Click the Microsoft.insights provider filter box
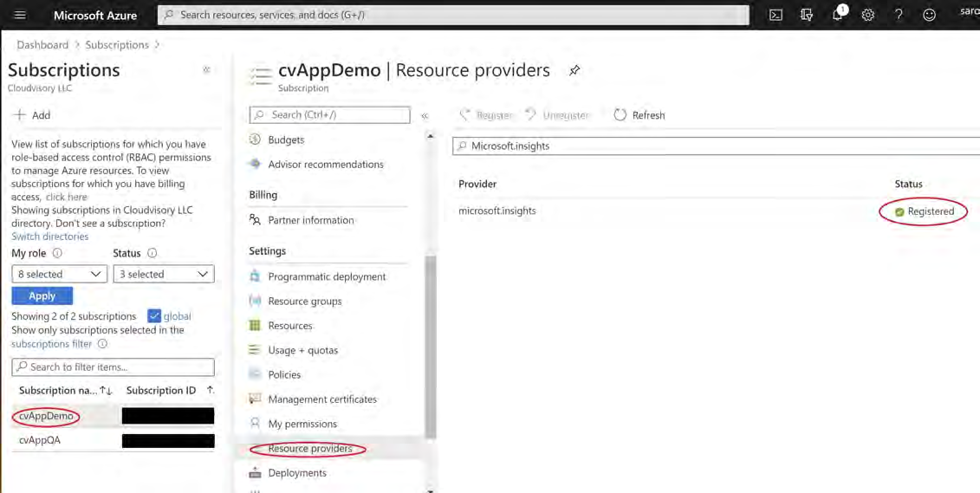980x493 pixels. pyautogui.click(x=717, y=146)
